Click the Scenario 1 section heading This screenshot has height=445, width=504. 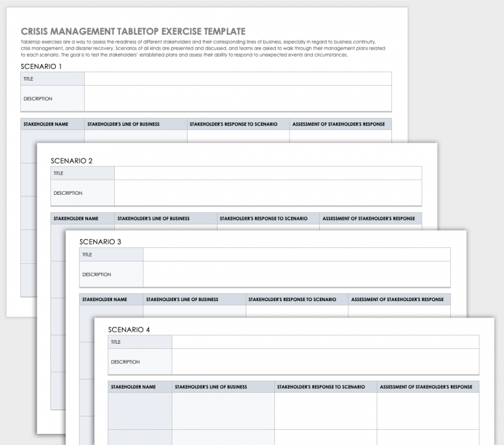pos(41,67)
